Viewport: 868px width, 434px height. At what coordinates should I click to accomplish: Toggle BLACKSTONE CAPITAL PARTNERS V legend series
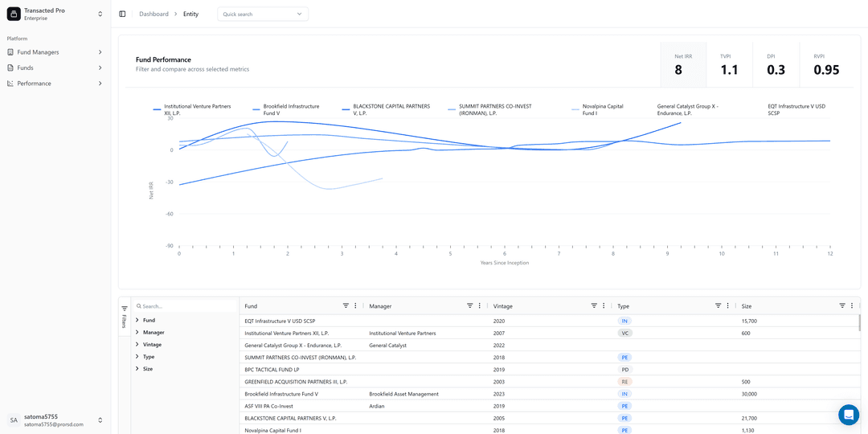387,109
